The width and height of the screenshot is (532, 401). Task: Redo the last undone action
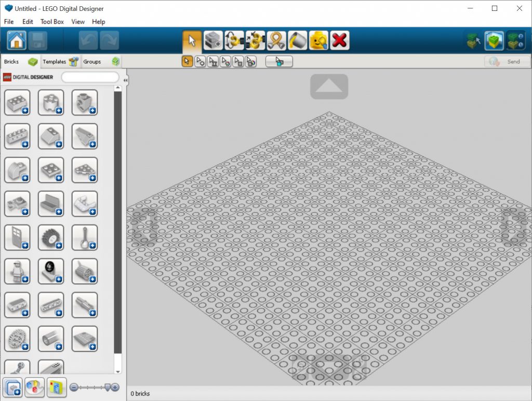[109, 41]
